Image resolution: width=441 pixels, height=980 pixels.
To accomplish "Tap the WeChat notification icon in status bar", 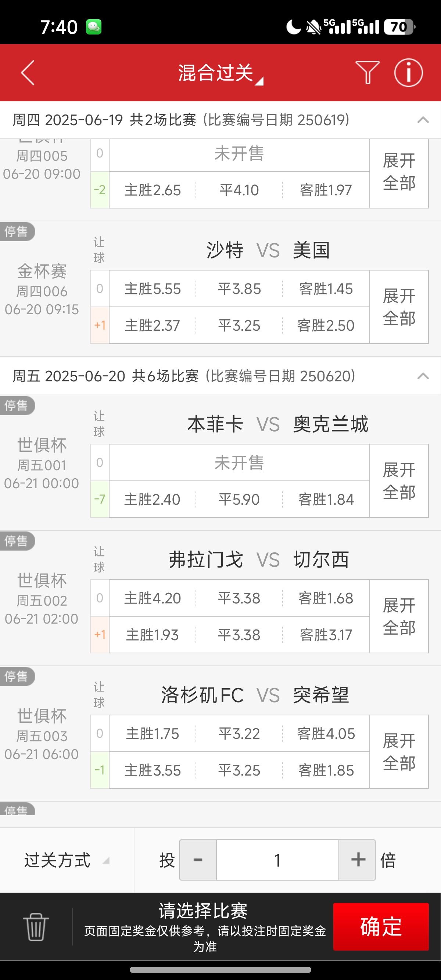I will point(94,27).
